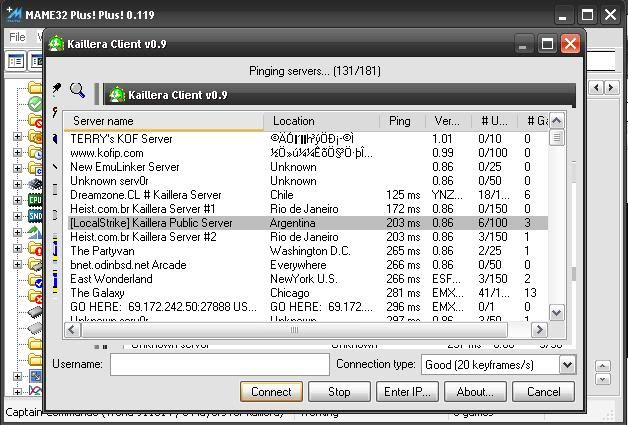Viewport: 628px width, 425px height.
Task: Focus the Username input field
Action: (220, 365)
